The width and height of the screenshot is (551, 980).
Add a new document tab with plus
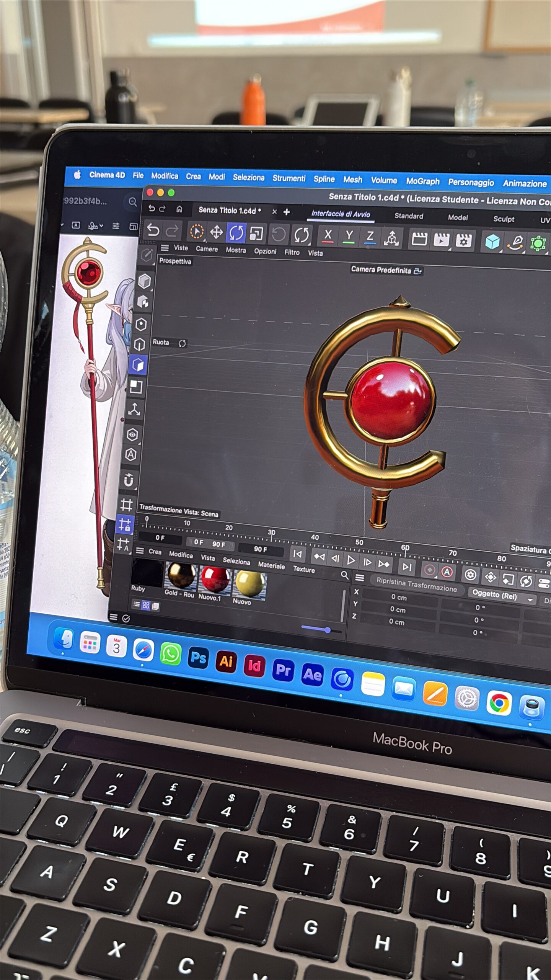click(x=286, y=212)
